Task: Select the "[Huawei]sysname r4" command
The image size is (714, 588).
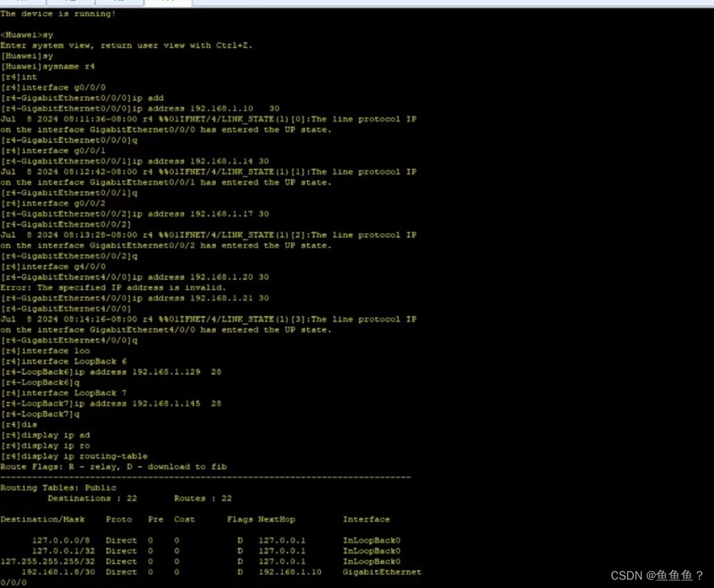Action: coord(48,66)
